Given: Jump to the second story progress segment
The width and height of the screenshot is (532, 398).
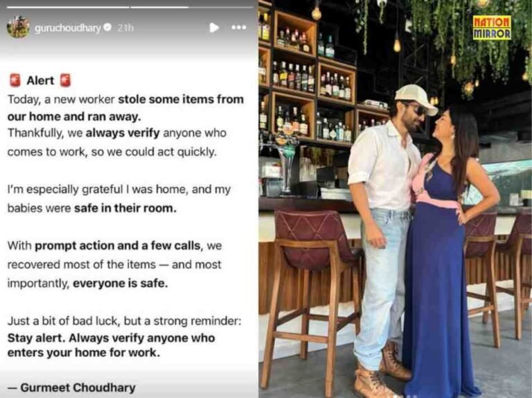Looking at the screenshot, I should (192, 7).
